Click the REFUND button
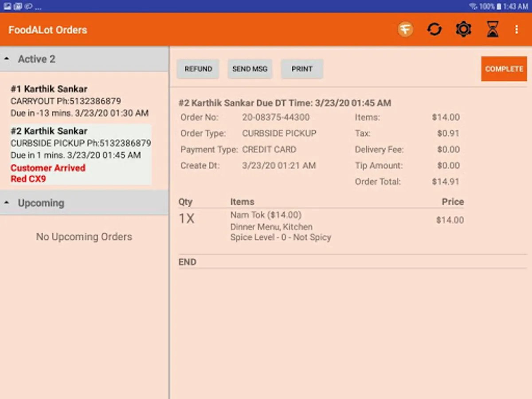Viewport: 532px width, 399px height. tap(198, 69)
